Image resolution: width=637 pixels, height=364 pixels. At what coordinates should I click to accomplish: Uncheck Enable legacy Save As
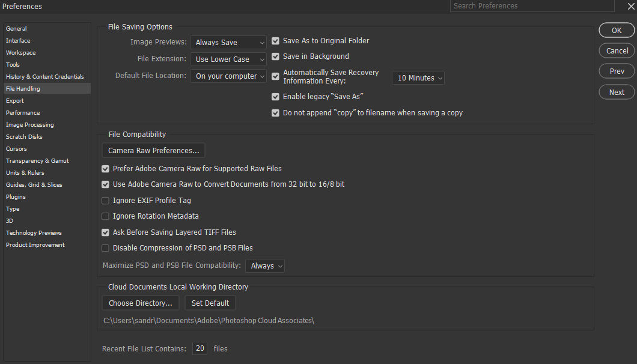pos(275,96)
